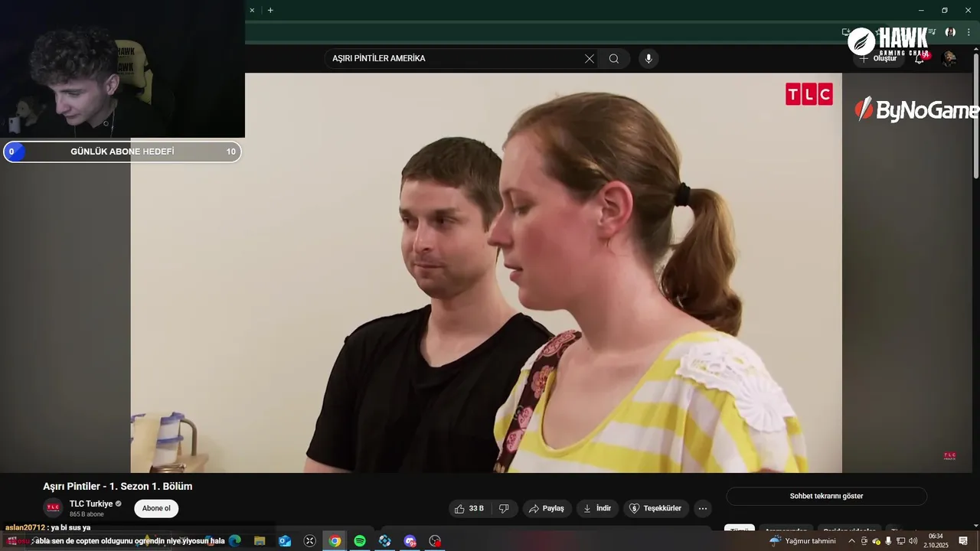Click the page vertical scrollbar thumb
The height and width of the screenshot is (551, 980).
[x=975, y=115]
